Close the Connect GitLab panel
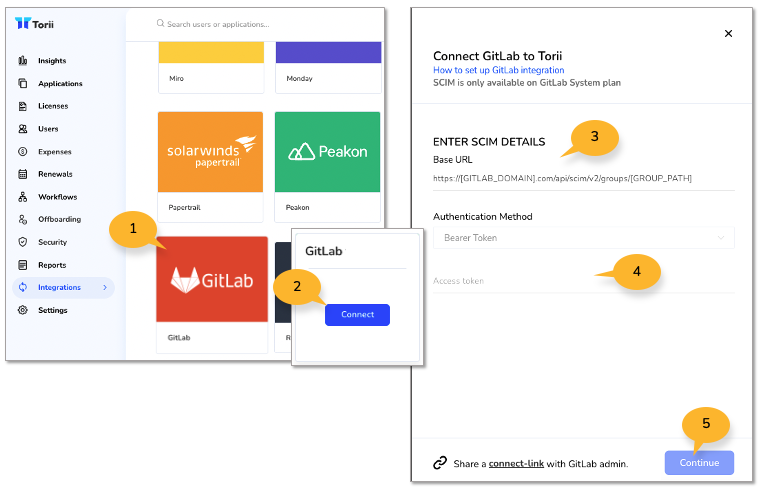 pyautogui.click(x=728, y=33)
